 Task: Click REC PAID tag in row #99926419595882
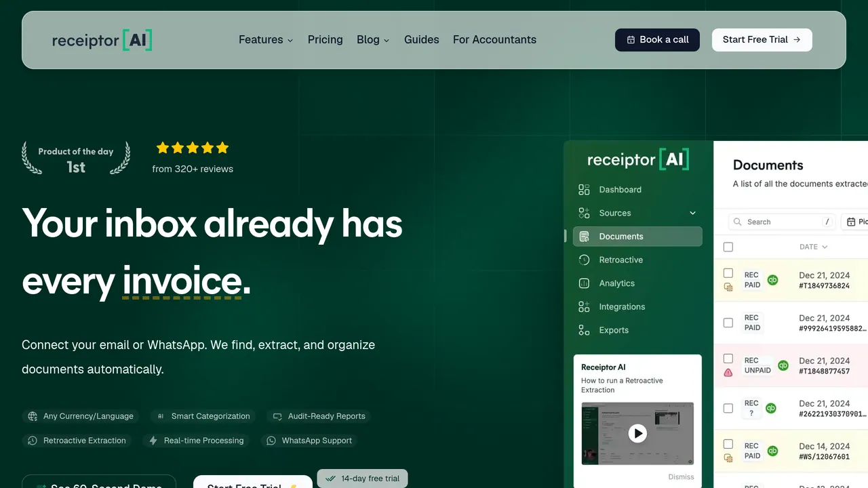coord(752,323)
